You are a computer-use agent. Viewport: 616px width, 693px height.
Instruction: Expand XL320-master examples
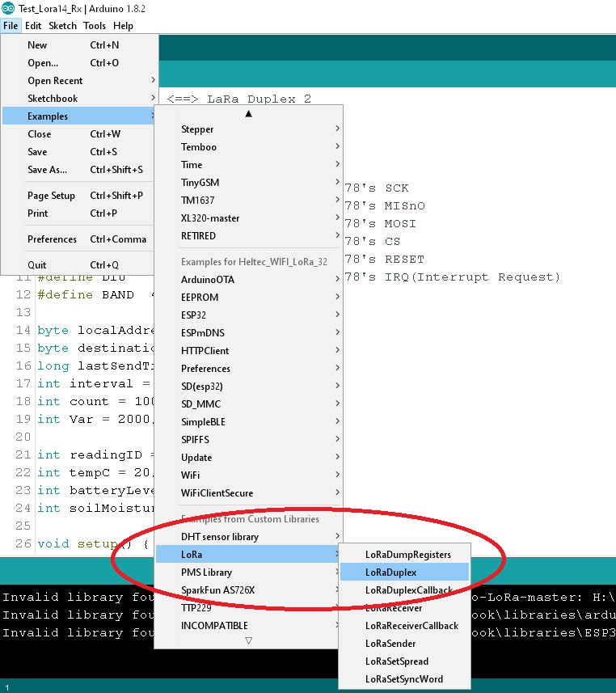coord(248,218)
